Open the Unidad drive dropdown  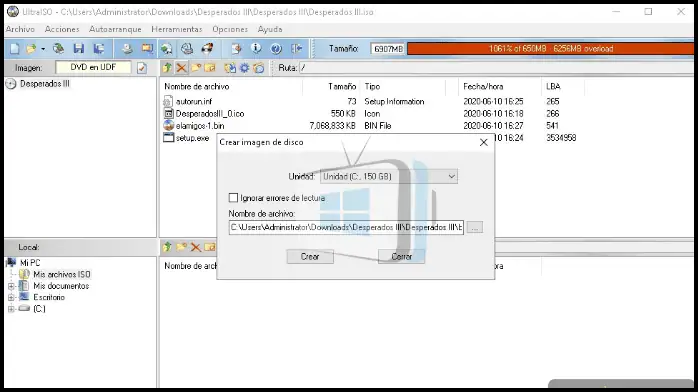[389, 177]
